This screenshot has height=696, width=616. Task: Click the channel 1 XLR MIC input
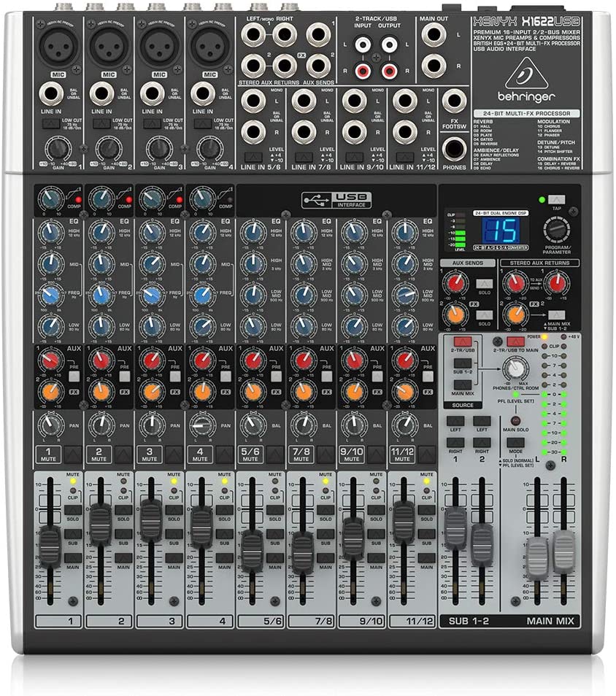(x=58, y=45)
